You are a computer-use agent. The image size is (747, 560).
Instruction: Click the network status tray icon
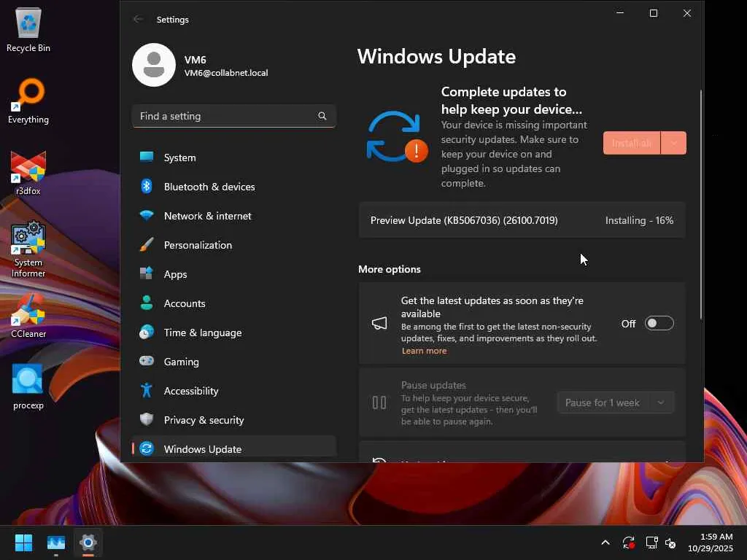[651, 542]
